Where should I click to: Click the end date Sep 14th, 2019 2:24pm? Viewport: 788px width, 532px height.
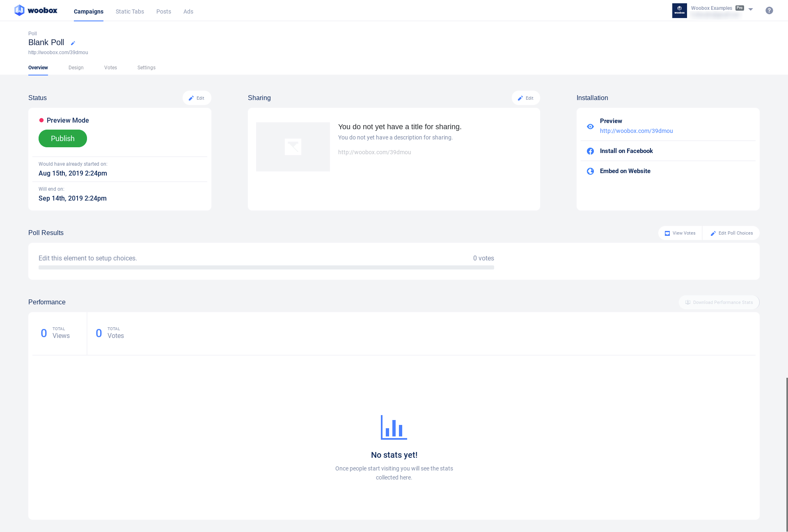[x=73, y=198]
